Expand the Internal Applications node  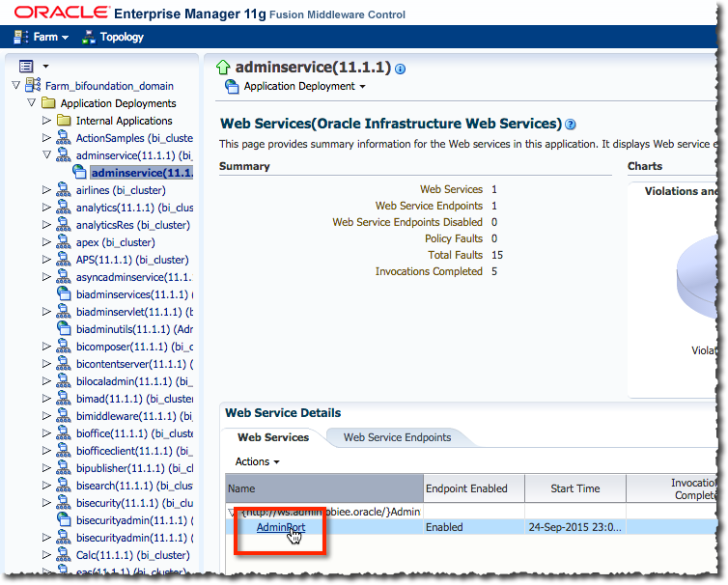point(46,121)
